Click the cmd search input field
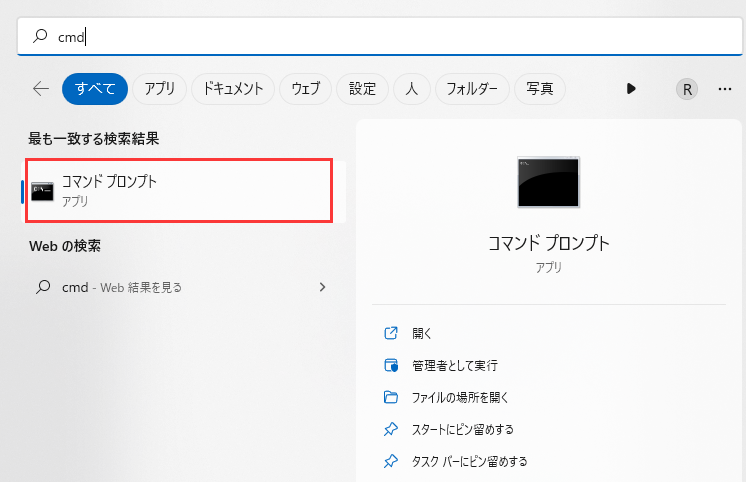Screen dimensions: 746x482 [x=380, y=36]
